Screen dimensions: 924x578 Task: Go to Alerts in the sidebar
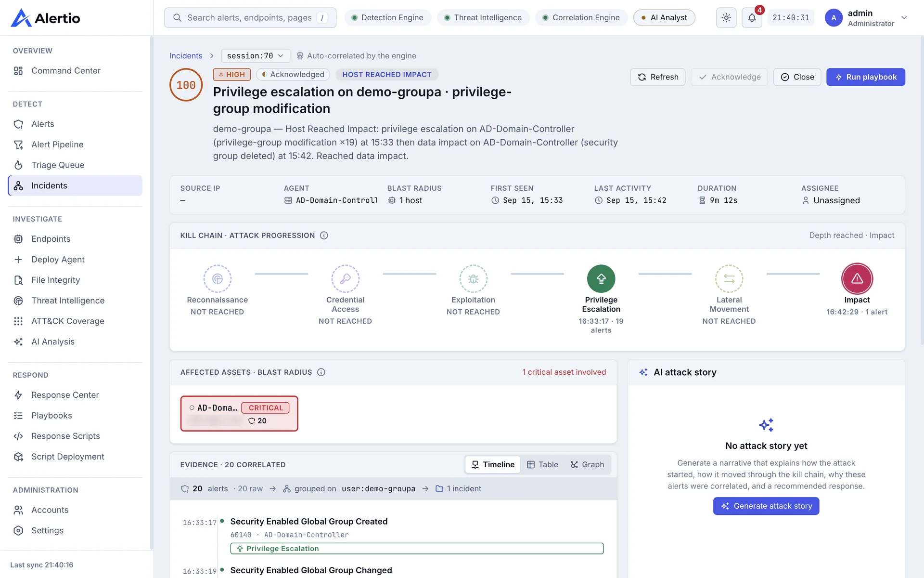[75, 124]
